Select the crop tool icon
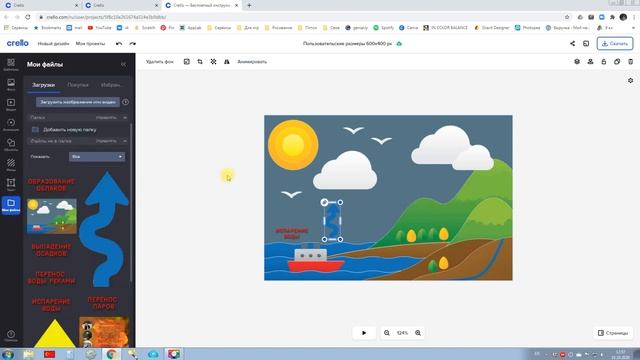 coord(200,62)
